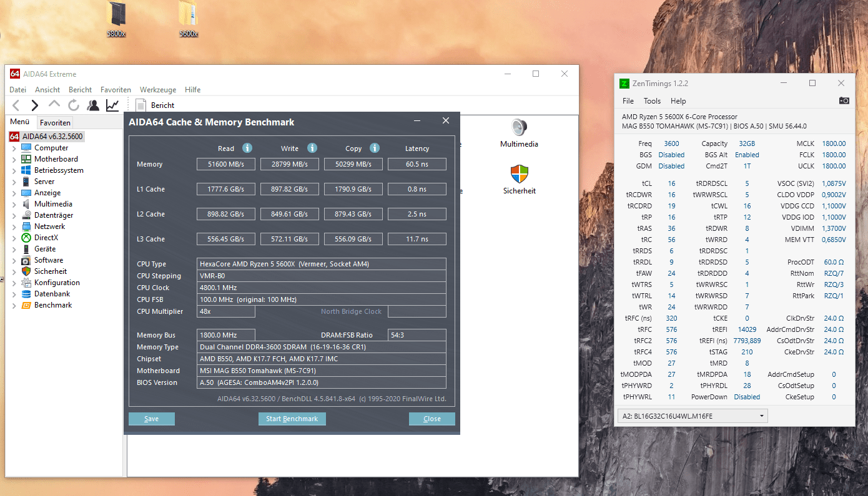Image resolution: width=868 pixels, height=496 pixels.
Task: Click the ProcODT 60.0 Ω value
Action: coord(834,263)
